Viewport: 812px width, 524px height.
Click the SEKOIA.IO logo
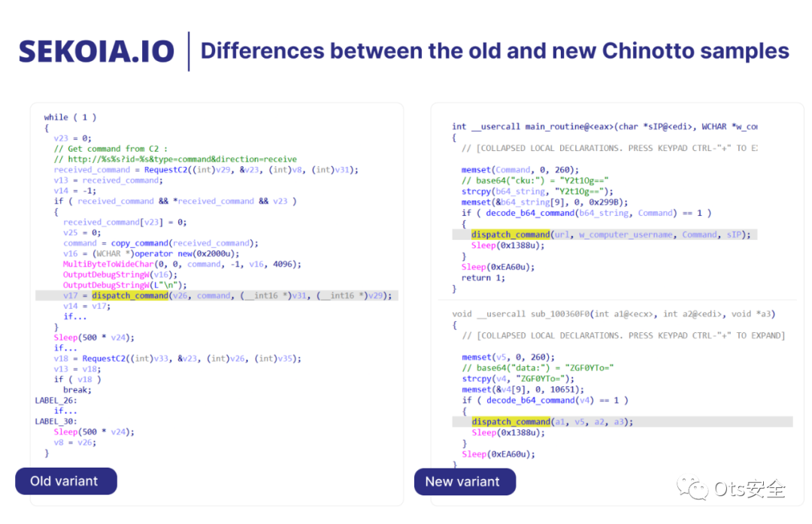(96, 51)
